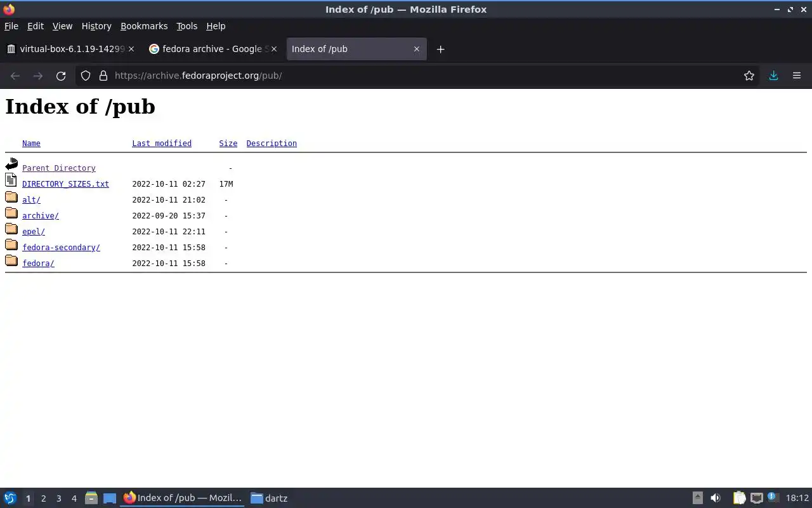Open the File menu
Screen dimensions: 812x508
tap(11, 26)
